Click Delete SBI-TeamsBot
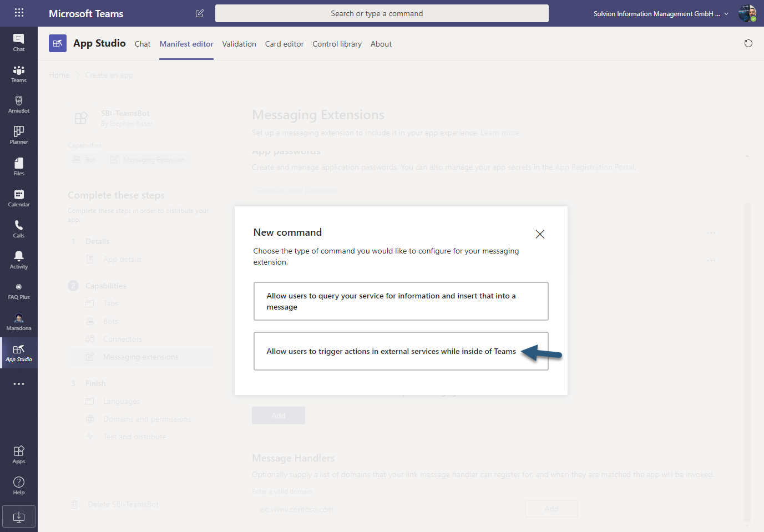Viewport: 764px width, 532px height. (x=123, y=504)
